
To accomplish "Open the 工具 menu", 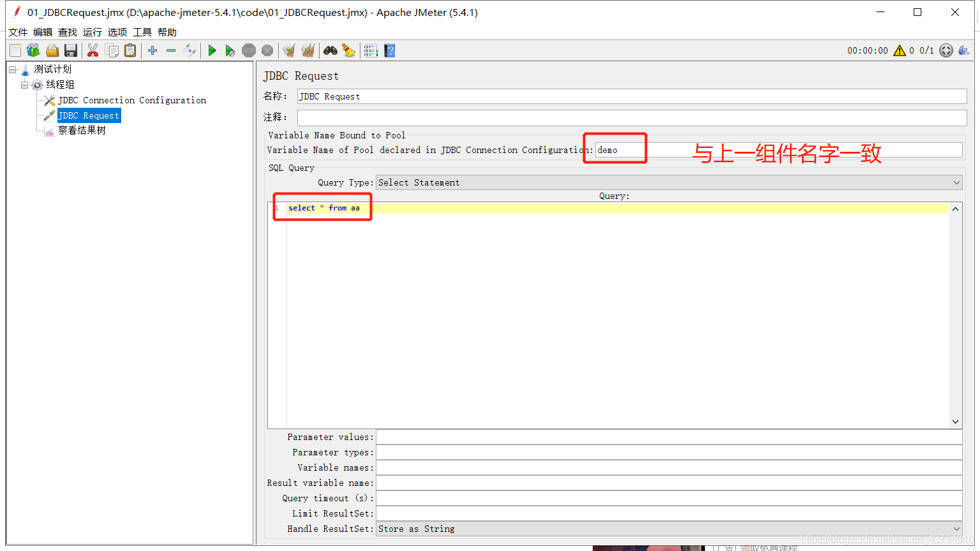I will point(142,32).
